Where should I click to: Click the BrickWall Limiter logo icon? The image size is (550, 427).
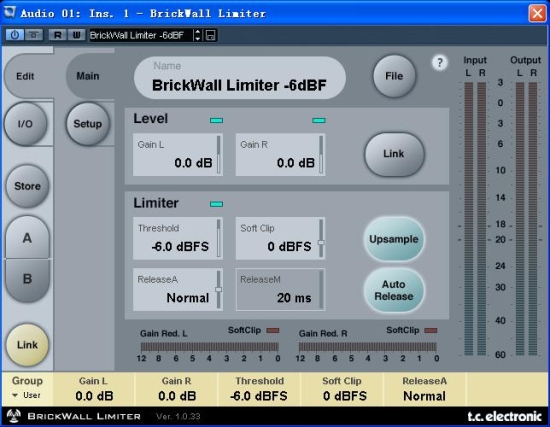click(14, 416)
